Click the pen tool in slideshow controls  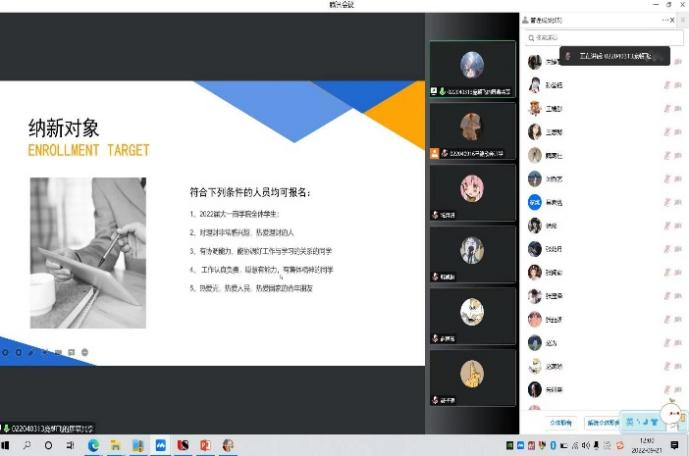pos(32,352)
